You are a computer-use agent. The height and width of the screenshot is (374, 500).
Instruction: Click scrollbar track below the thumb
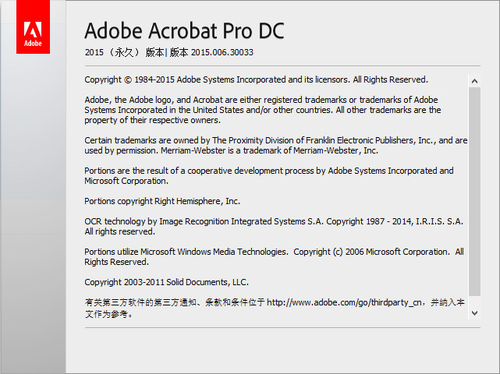pos(475,302)
